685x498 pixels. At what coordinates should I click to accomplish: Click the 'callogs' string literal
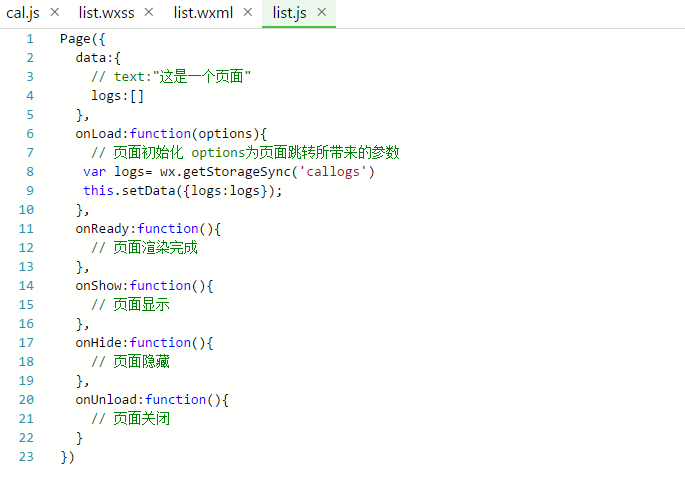coord(333,172)
